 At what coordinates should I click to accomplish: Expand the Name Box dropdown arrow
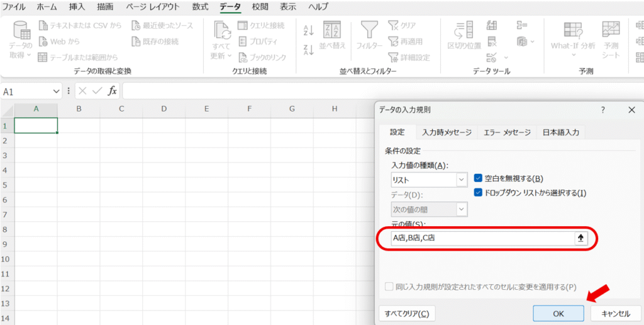tap(57, 91)
